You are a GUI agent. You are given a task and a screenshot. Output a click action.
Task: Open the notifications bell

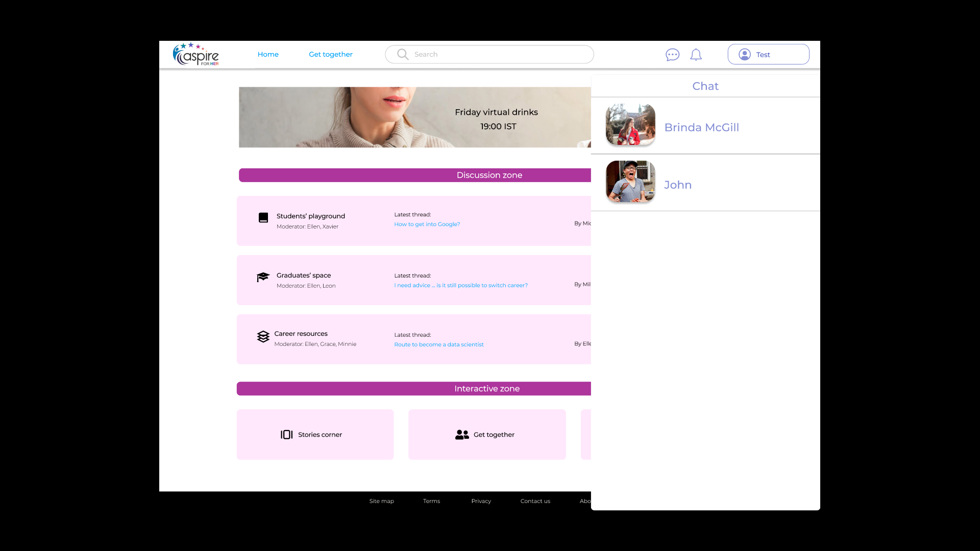tap(696, 55)
